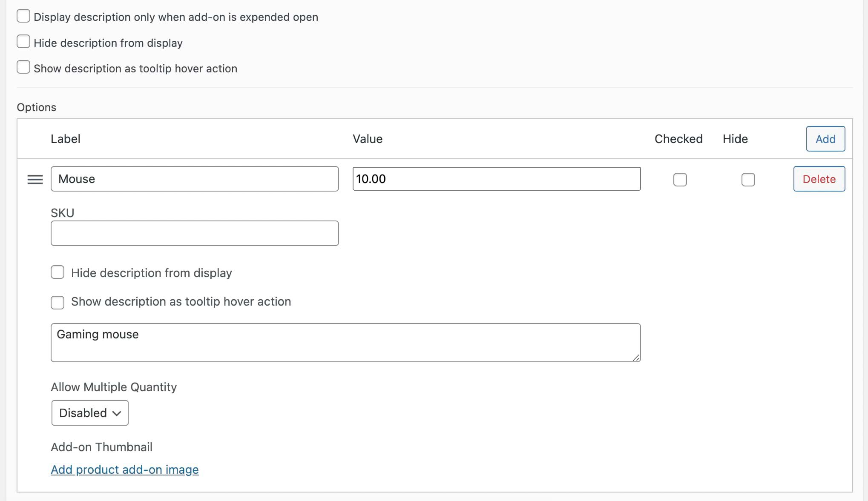The width and height of the screenshot is (868, 501).
Task: Check the top "Hide description from display" option
Action: [23, 41]
